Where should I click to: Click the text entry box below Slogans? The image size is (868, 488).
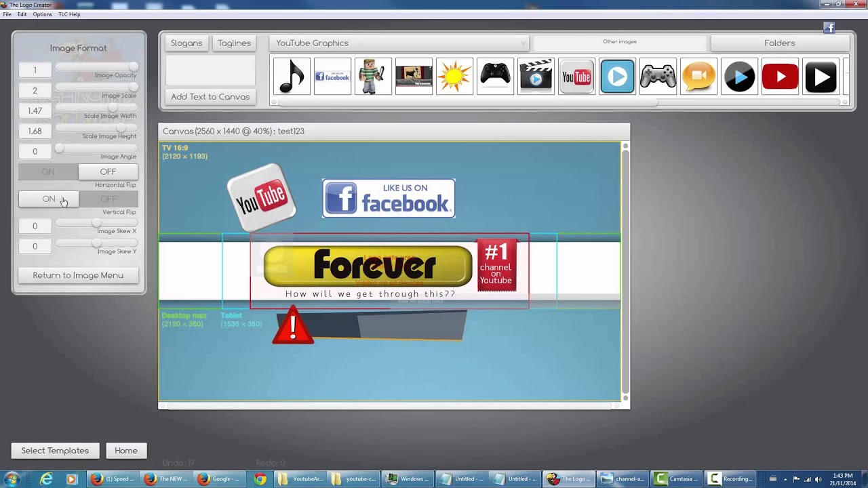(210, 70)
